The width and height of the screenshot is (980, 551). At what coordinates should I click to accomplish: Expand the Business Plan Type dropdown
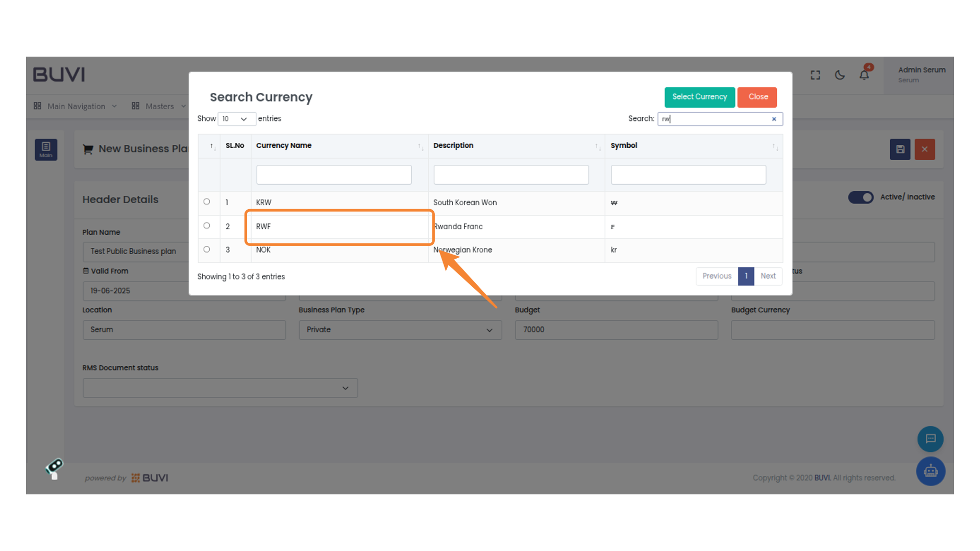(x=489, y=330)
